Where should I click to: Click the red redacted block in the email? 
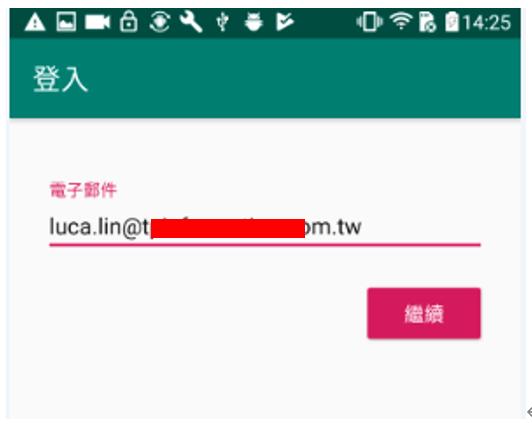(x=228, y=228)
